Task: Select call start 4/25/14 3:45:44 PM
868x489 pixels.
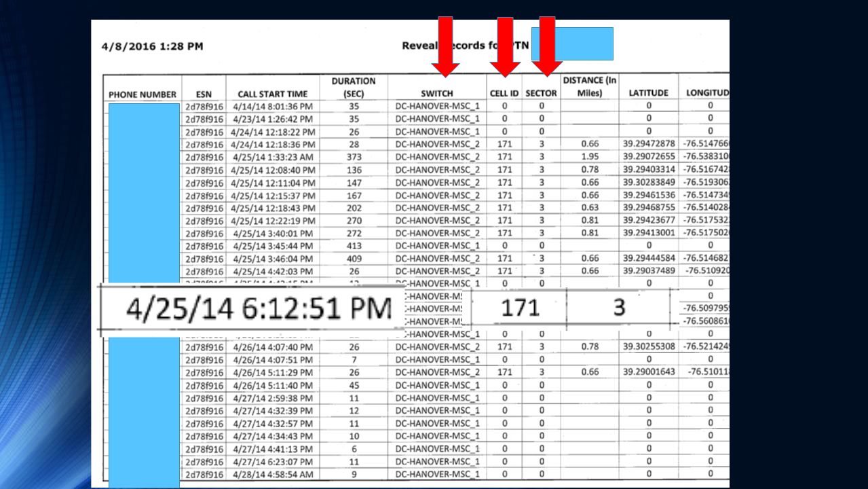Action: tap(273, 246)
